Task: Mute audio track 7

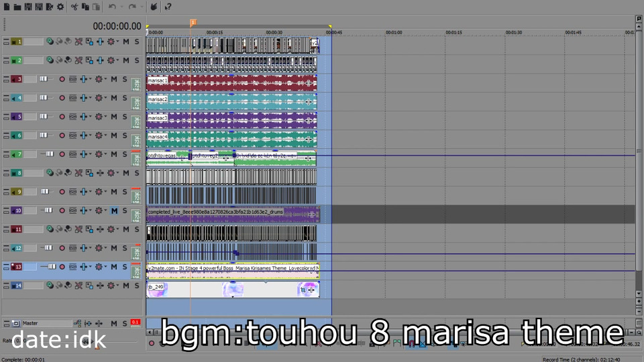Action: [x=114, y=154]
